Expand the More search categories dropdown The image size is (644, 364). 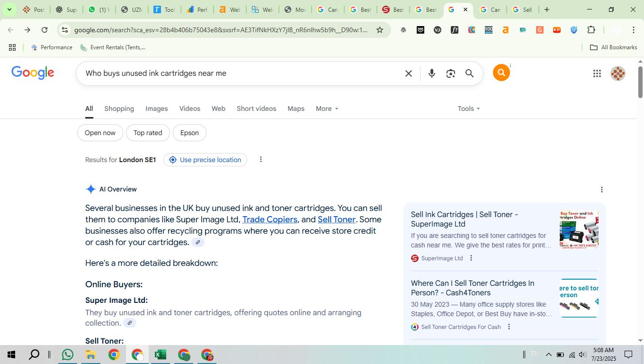pos(327,109)
